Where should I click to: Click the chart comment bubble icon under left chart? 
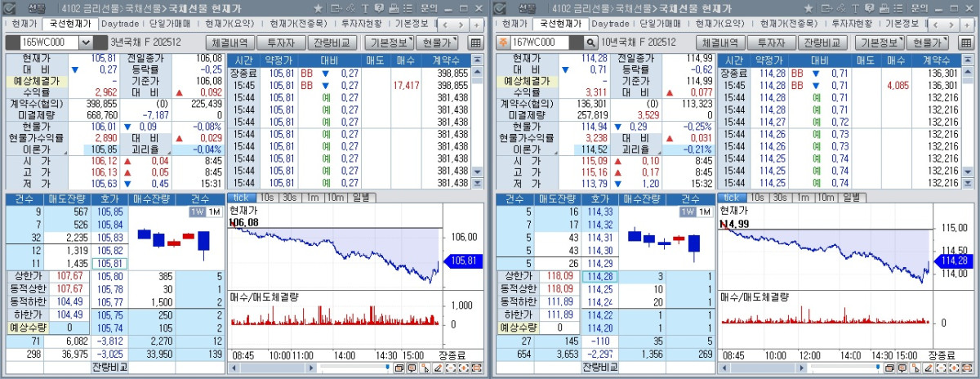pyautogui.click(x=412, y=368)
